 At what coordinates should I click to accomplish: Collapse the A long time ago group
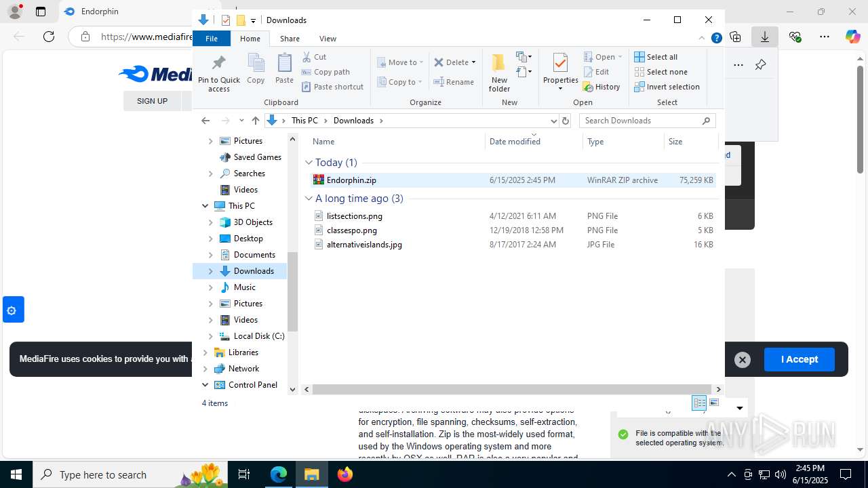(x=309, y=199)
